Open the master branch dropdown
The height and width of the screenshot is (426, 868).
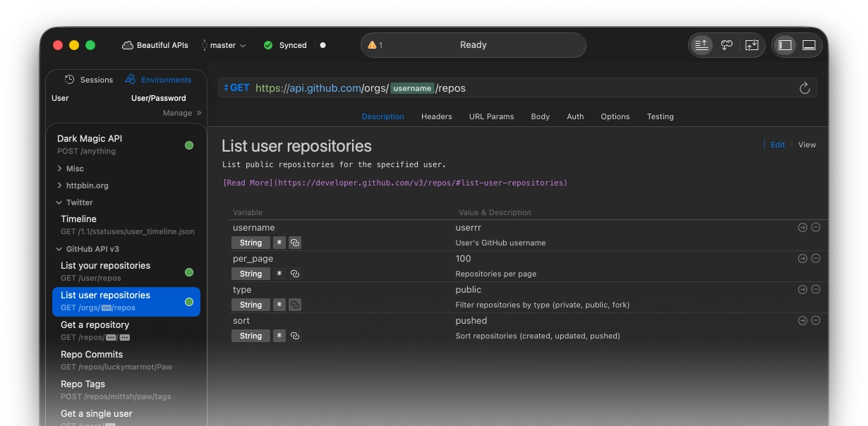click(224, 45)
